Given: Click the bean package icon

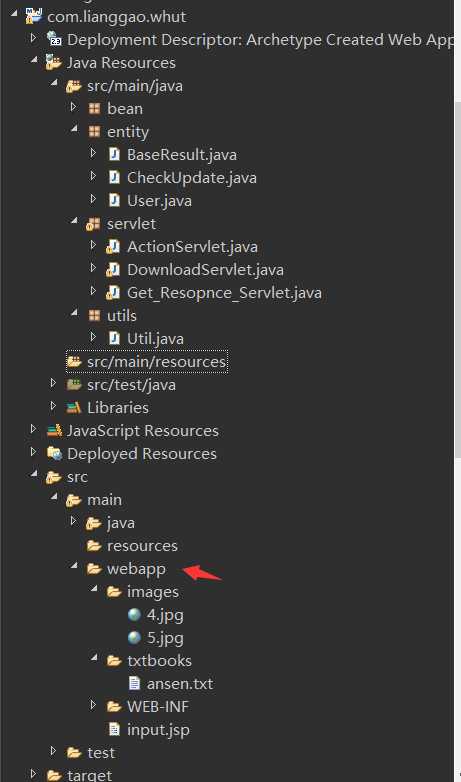Looking at the screenshot, I should click(x=94, y=108).
